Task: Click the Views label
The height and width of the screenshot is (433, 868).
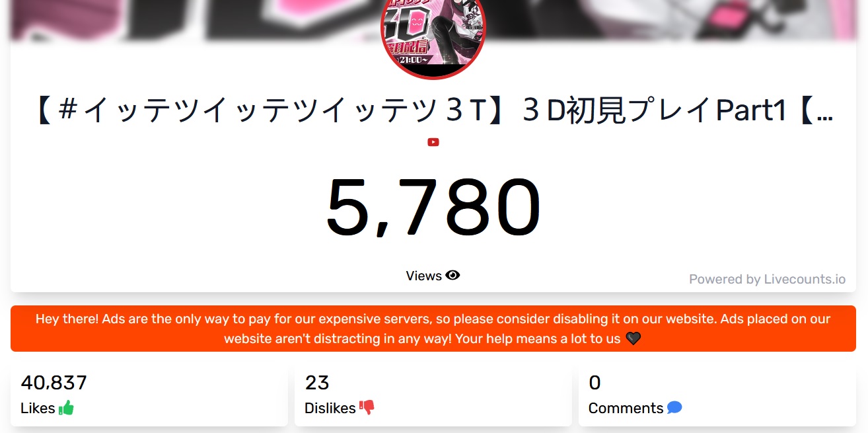Action: [423, 276]
